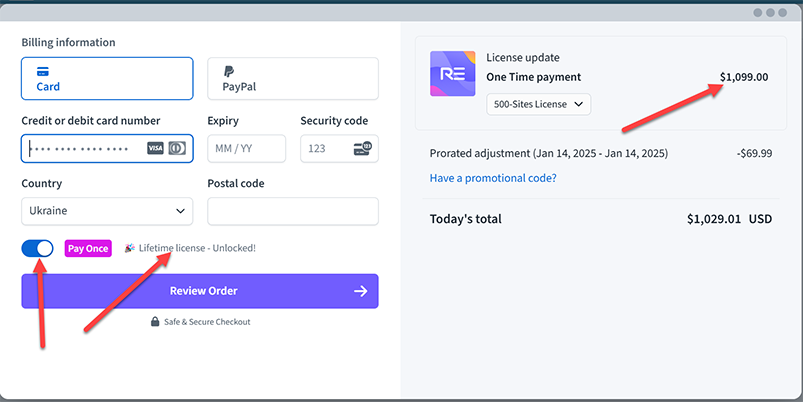Screen dimensions: 803x402
Task: Expand the Country dropdown showing Ukraine
Action: [x=107, y=211]
